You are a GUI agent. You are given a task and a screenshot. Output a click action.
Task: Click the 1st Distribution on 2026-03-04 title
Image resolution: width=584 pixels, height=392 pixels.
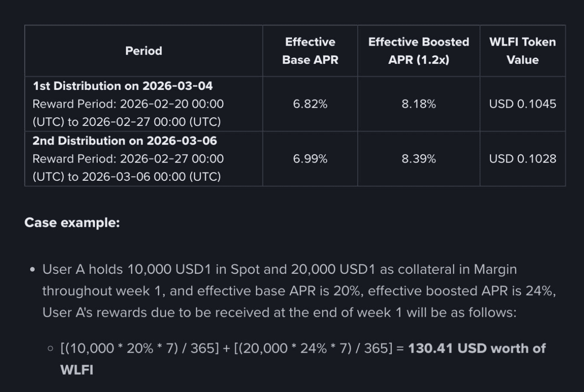[x=122, y=86]
